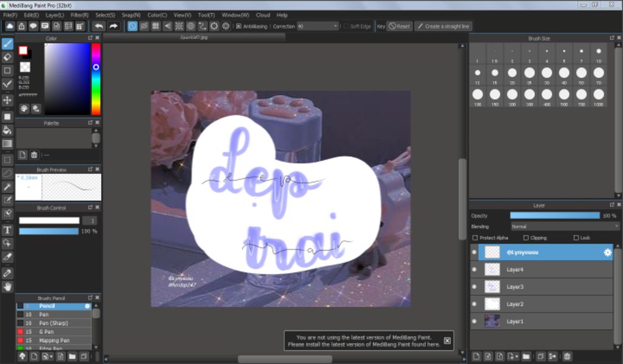
Task: Enable the crisscross grid snap
Action: click(x=156, y=26)
